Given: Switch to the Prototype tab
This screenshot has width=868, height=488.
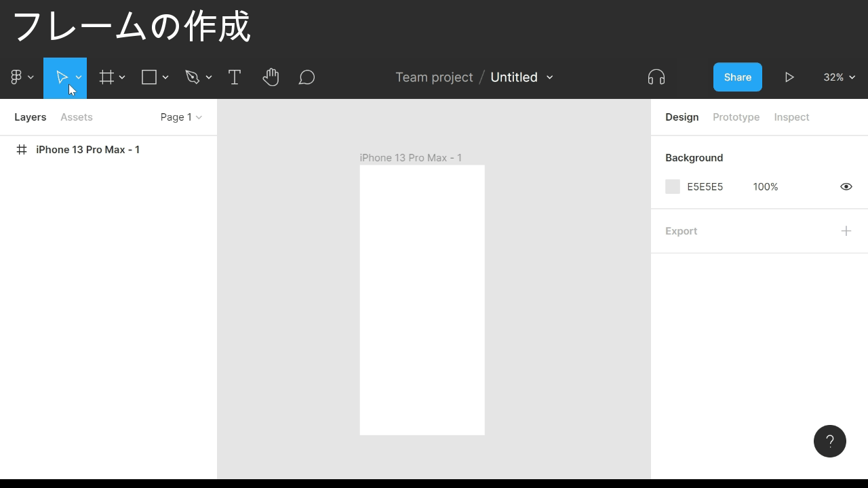Looking at the screenshot, I should 736,117.
